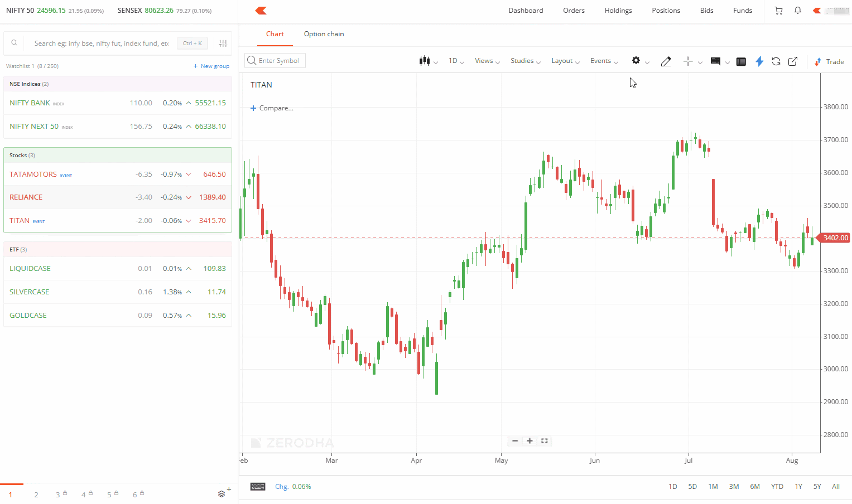Screen dimensions: 852x504
Task: Open the Holdings menu item
Action: pyautogui.click(x=618, y=11)
